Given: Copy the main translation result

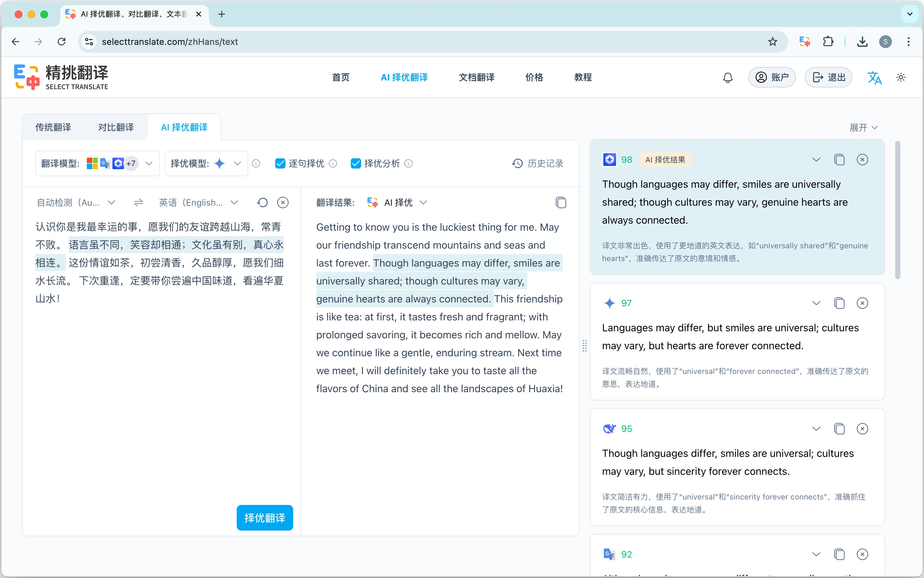Looking at the screenshot, I should pyautogui.click(x=561, y=202).
